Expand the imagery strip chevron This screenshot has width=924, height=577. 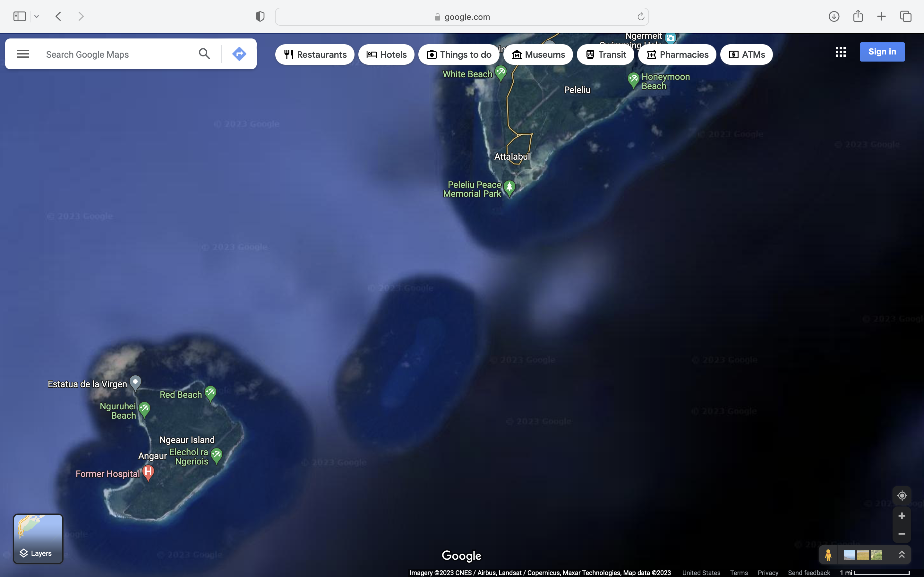(x=902, y=555)
